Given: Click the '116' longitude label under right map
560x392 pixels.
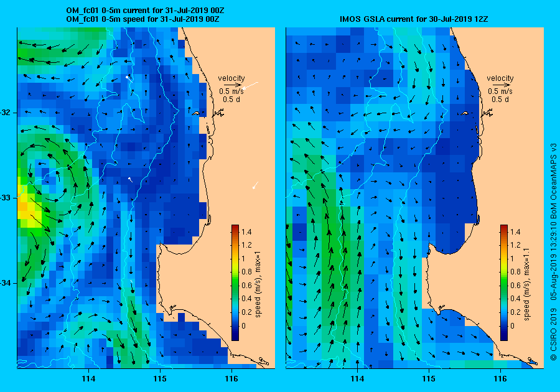Looking at the screenshot, I should (x=500, y=379).
